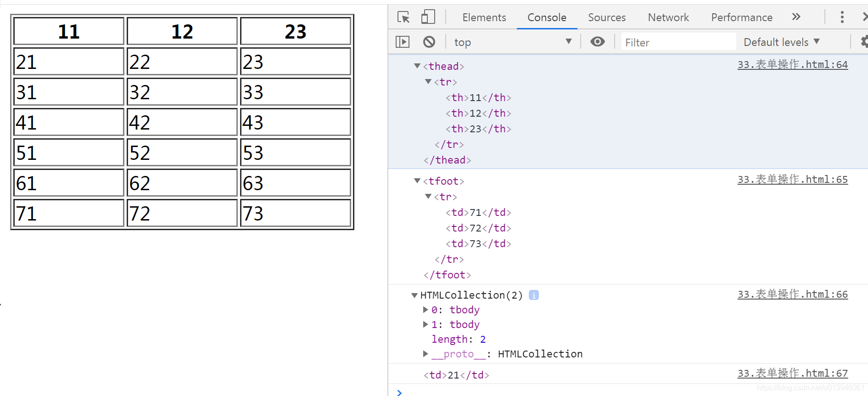Expand the __proto__ HTMLCollection entry
Screen dimensions: 868x396
click(x=426, y=354)
